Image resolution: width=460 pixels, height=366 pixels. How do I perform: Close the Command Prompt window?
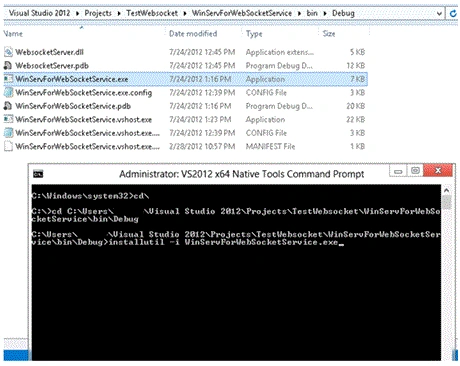pos(438,171)
